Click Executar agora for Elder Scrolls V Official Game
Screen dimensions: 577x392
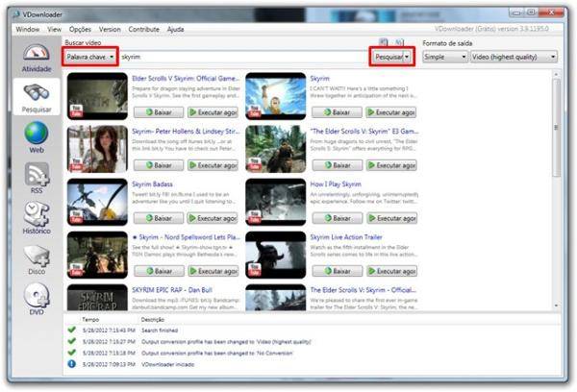pyautogui.click(x=213, y=112)
